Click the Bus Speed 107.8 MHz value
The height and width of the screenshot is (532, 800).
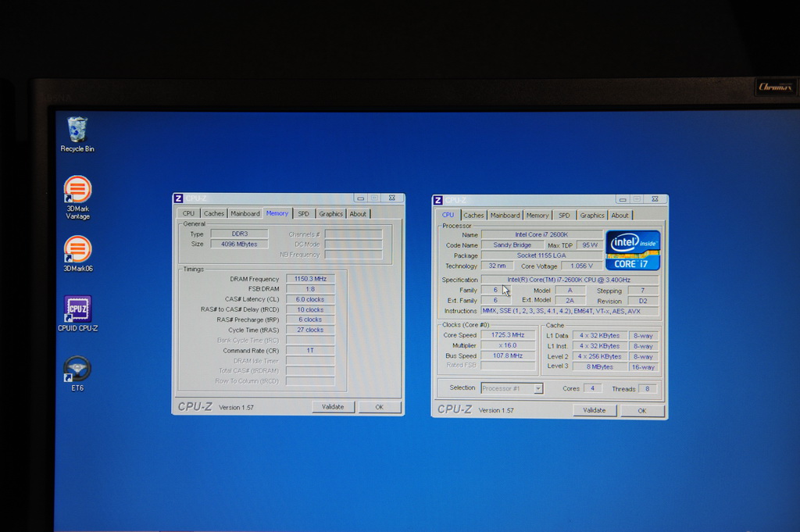(x=508, y=355)
